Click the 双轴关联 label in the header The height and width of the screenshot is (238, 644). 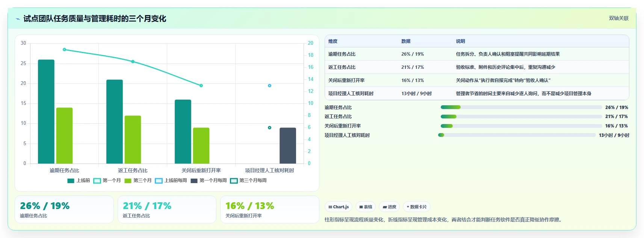(618, 18)
